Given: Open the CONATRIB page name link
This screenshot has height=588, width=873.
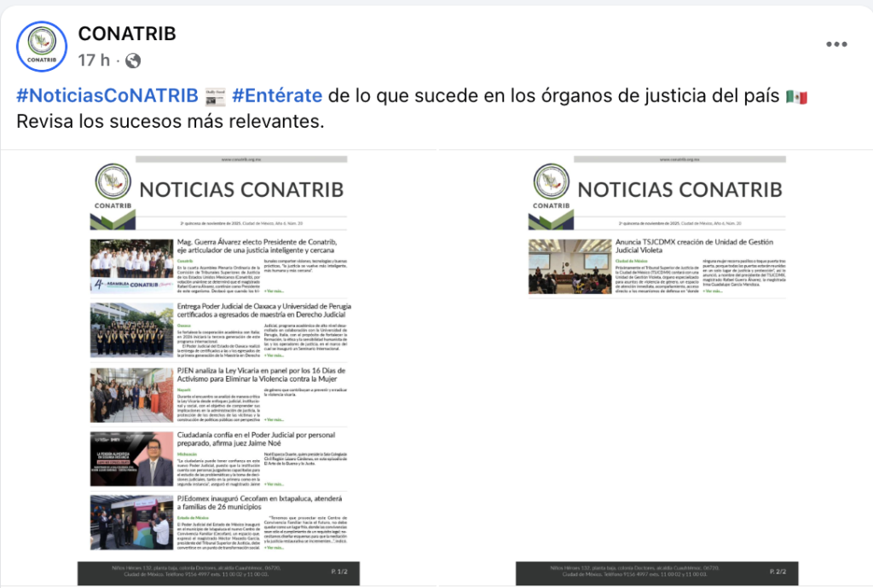Looking at the screenshot, I should coord(127,33).
